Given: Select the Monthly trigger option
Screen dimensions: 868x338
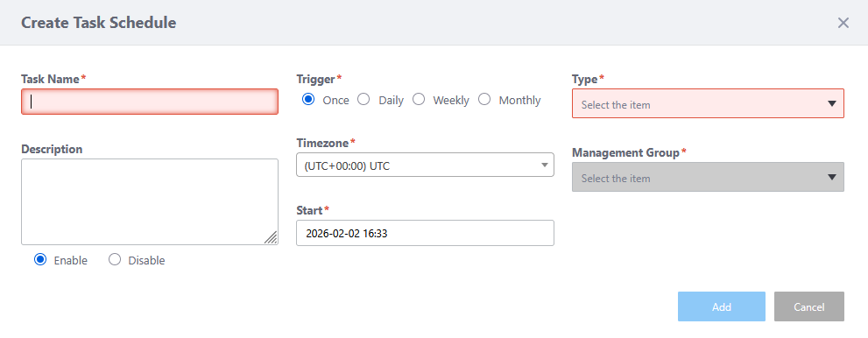Looking at the screenshot, I should click(x=484, y=100).
